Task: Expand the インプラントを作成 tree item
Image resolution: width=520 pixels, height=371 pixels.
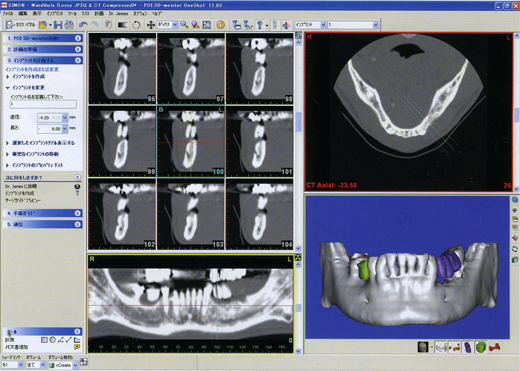Action: click(x=8, y=77)
